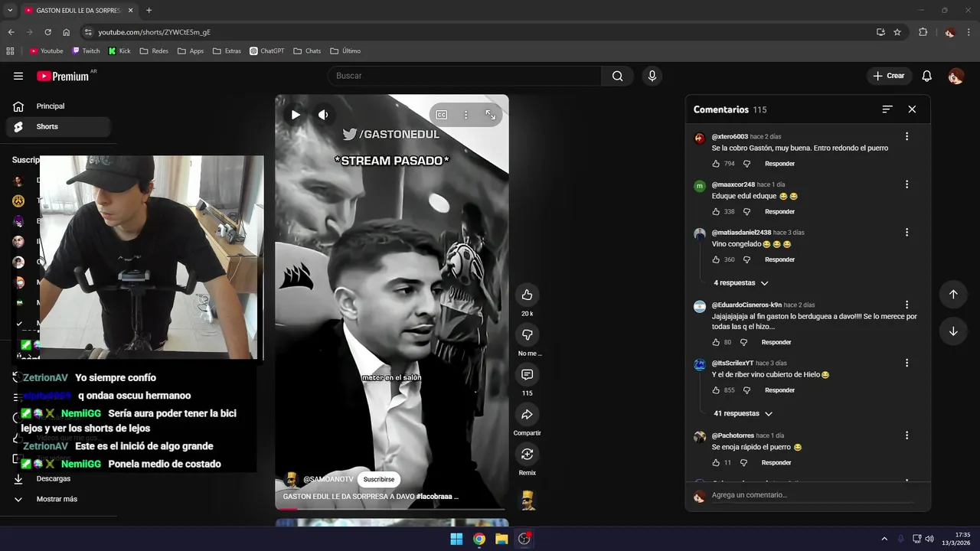Go to next Short with down arrow
The width and height of the screenshot is (980, 551).
pos(953,331)
